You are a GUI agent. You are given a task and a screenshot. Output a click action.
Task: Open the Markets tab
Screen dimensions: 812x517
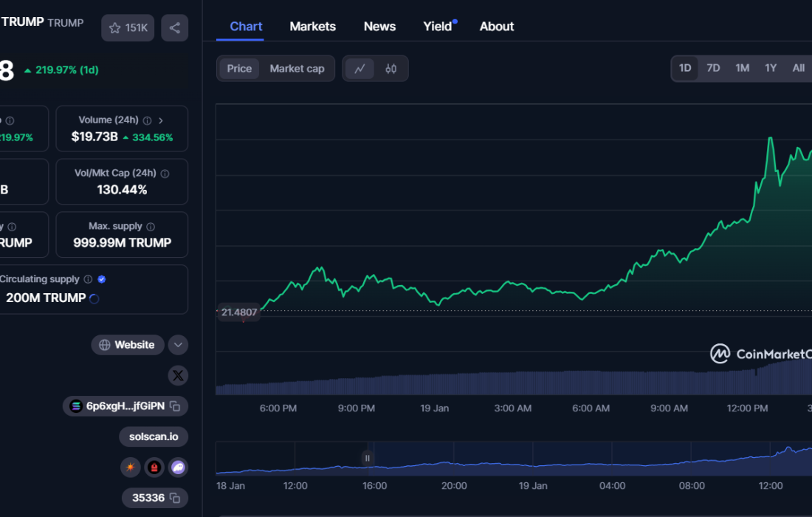tap(312, 27)
